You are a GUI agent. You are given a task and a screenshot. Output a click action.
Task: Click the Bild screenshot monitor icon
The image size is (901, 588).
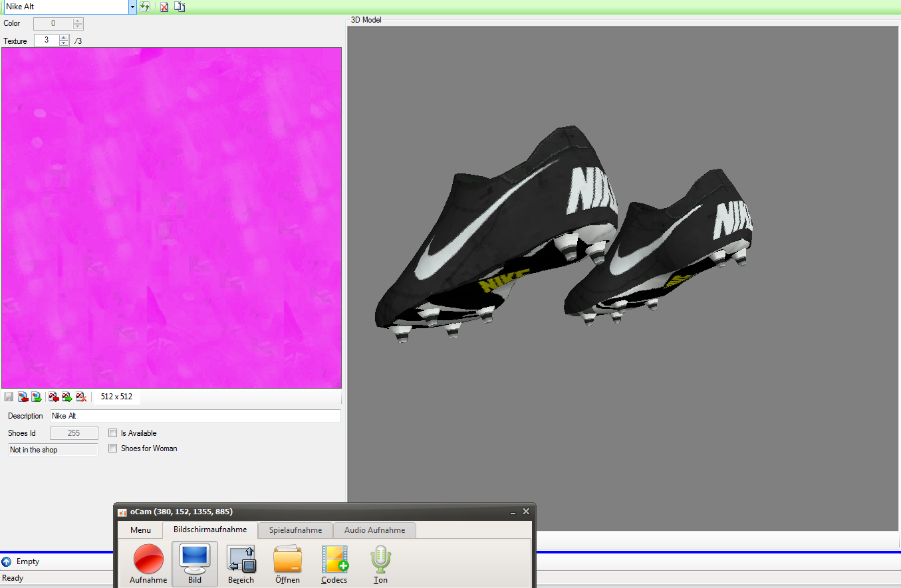pyautogui.click(x=195, y=564)
